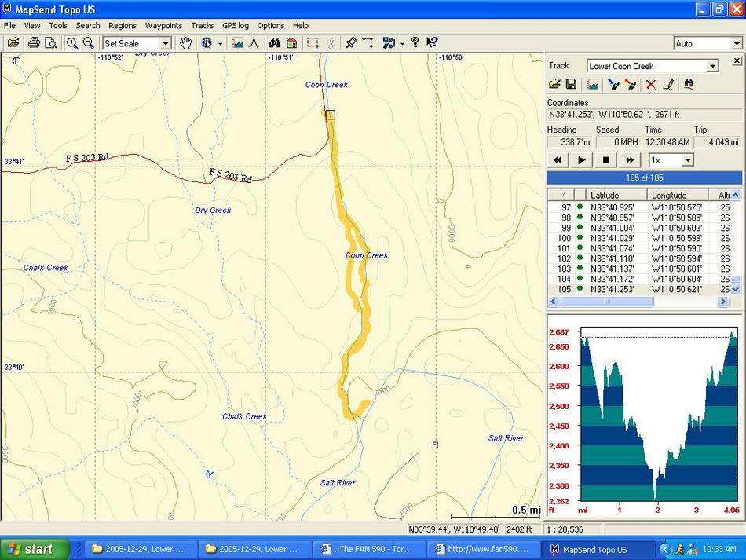Select track point row 100
The image size is (746, 560).
639,238
